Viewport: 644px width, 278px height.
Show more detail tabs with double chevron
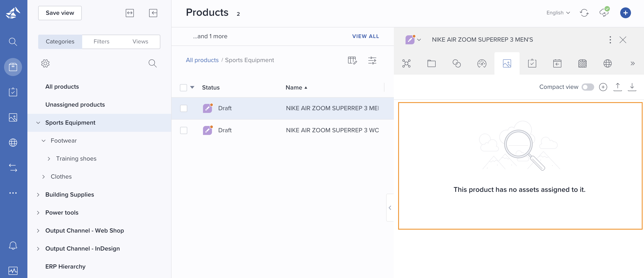click(633, 64)
